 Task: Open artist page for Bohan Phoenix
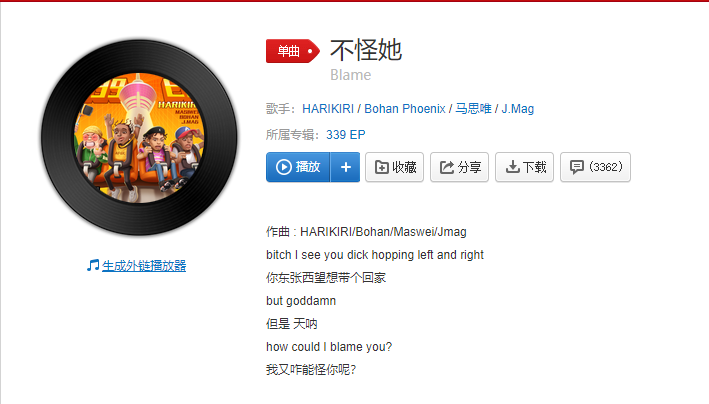point(405,109)
